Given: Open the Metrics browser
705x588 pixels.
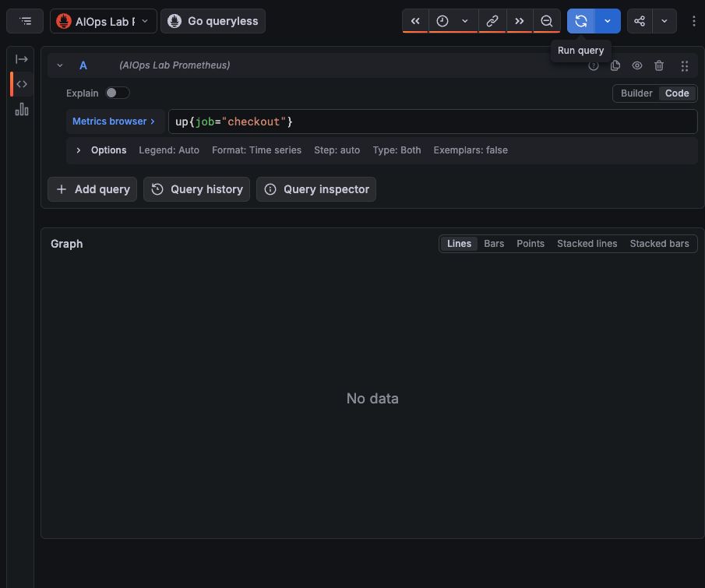Looking at the screenshot, I should pos(114,121).
